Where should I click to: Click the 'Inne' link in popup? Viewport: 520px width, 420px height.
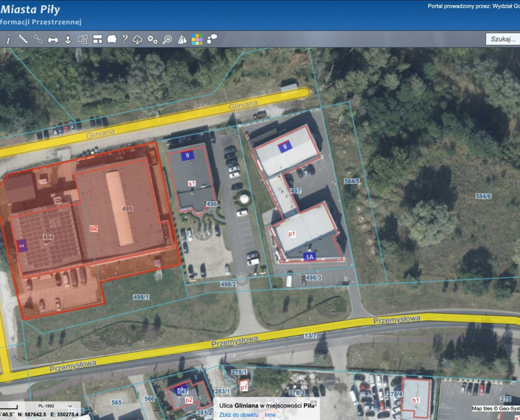click(270, 415)
